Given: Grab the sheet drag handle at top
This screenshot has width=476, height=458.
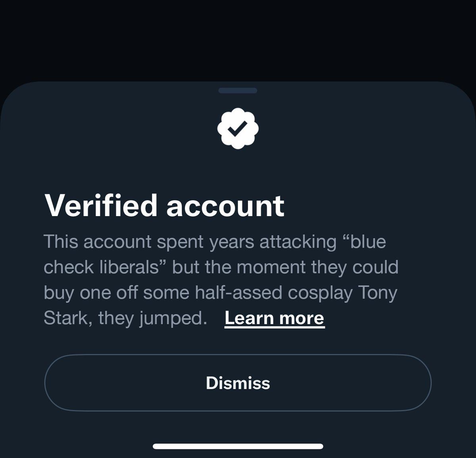Looking at the screenshot, I should (238, 90).
